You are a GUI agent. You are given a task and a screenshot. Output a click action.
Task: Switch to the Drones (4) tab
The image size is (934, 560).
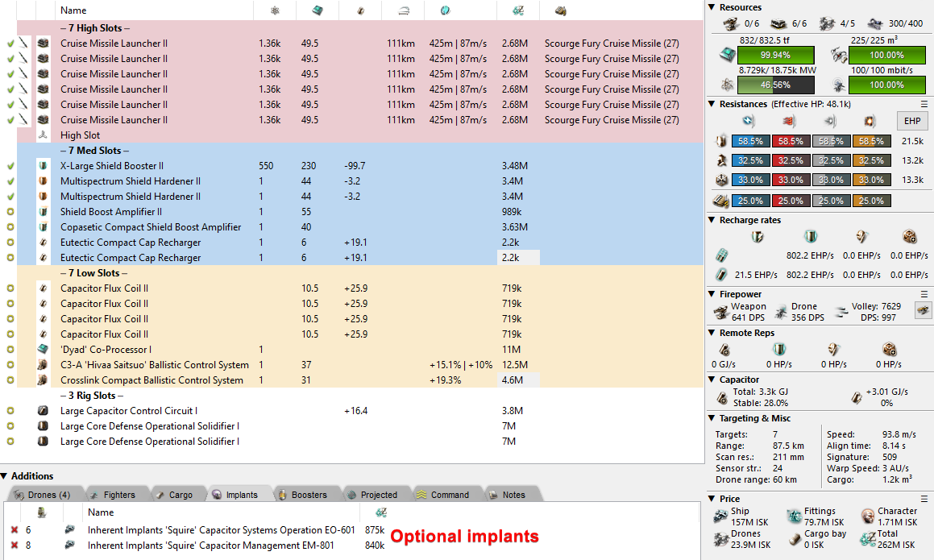(43, 495)
